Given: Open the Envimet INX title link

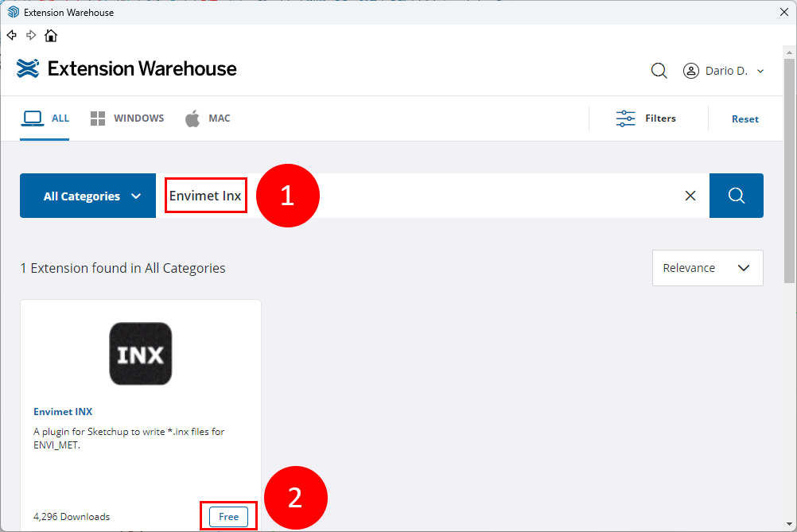Looking at the screenshot, I should (x=63, y=412).
